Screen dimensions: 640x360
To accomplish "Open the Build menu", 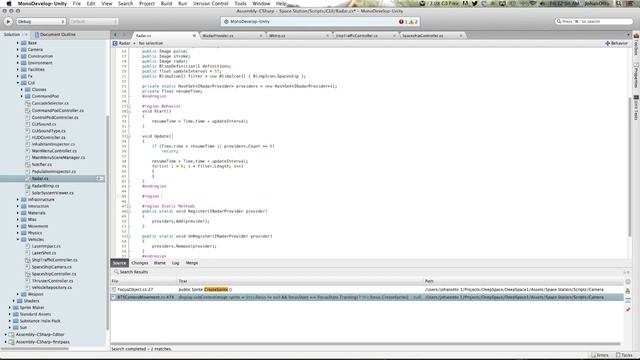I will pos(166,3).
